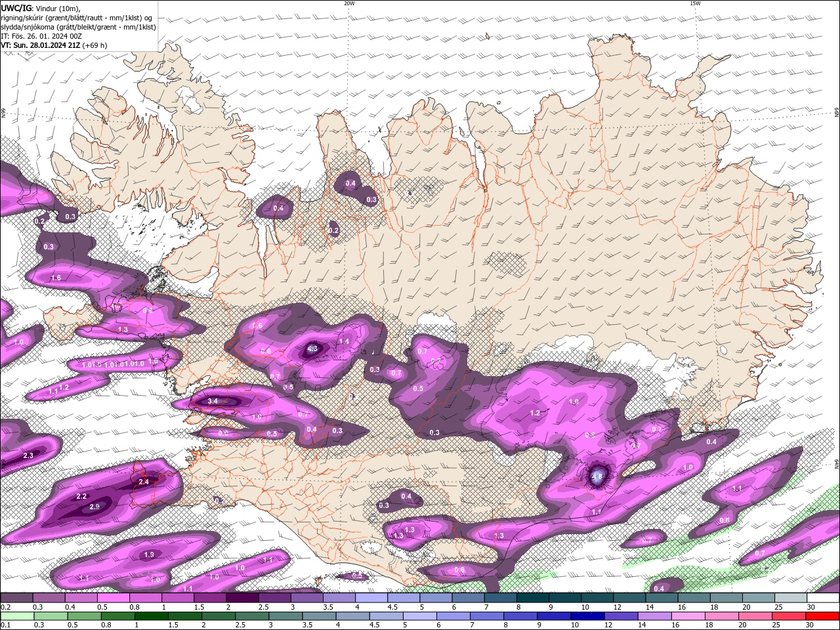The height and width of the screenshot is (630, 840).
Task: Click bright red lower swatch above 30
Action: tap(822, 616)
